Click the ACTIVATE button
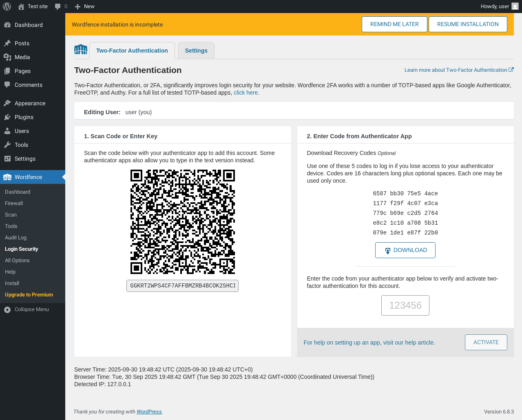Image resolution: width=522 pixels, height=420 pixels. 486,343
